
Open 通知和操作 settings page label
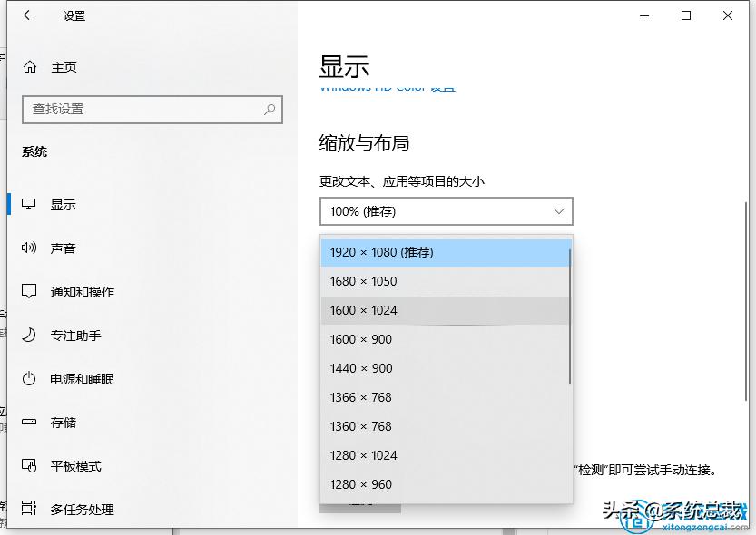point(83,292)
